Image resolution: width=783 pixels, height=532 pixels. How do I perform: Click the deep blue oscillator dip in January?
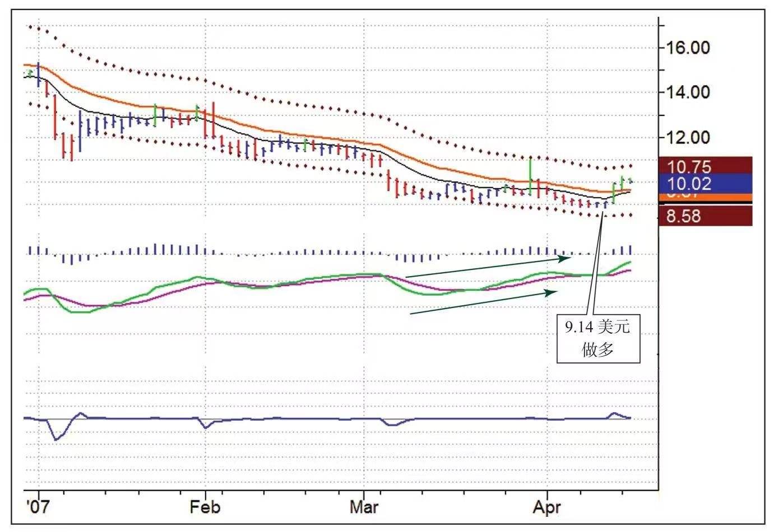click(56, 438)
